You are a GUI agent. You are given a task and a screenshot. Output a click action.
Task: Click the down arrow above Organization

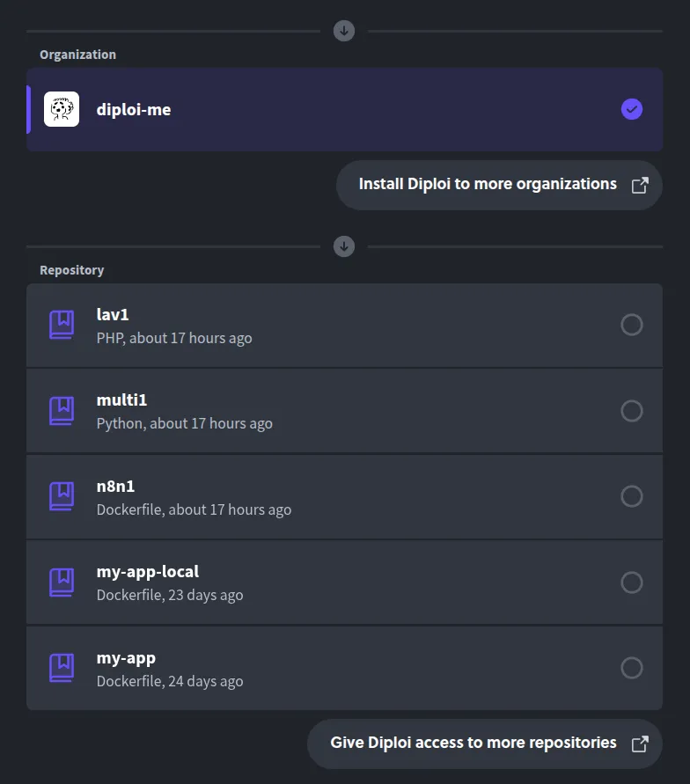point(344,31)
